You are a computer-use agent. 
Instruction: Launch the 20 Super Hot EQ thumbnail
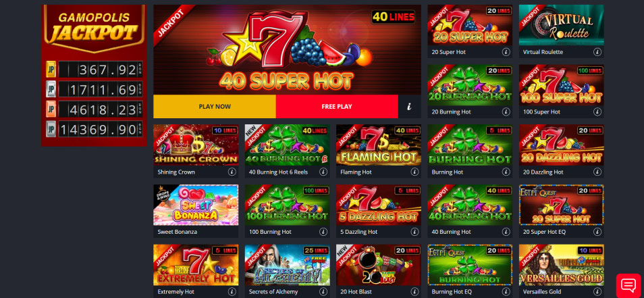(x=562, y=205)
